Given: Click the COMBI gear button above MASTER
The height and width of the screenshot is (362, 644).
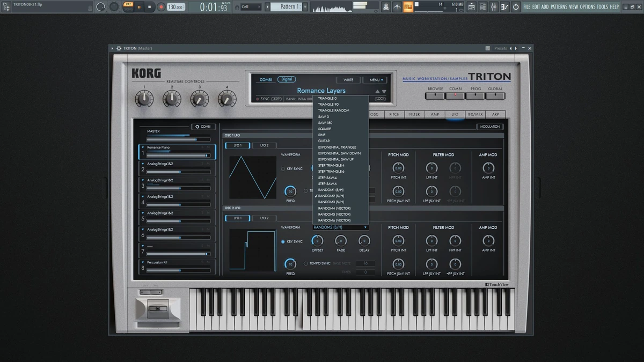Looking at the screenshot, I should pyautogui.click(x=204, y=127).
